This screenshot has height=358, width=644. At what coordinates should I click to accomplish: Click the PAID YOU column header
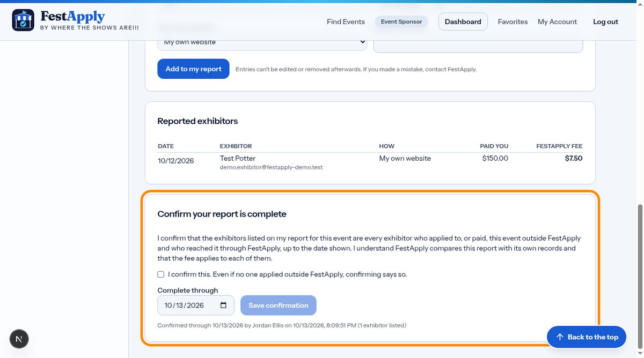coord(494,146)
